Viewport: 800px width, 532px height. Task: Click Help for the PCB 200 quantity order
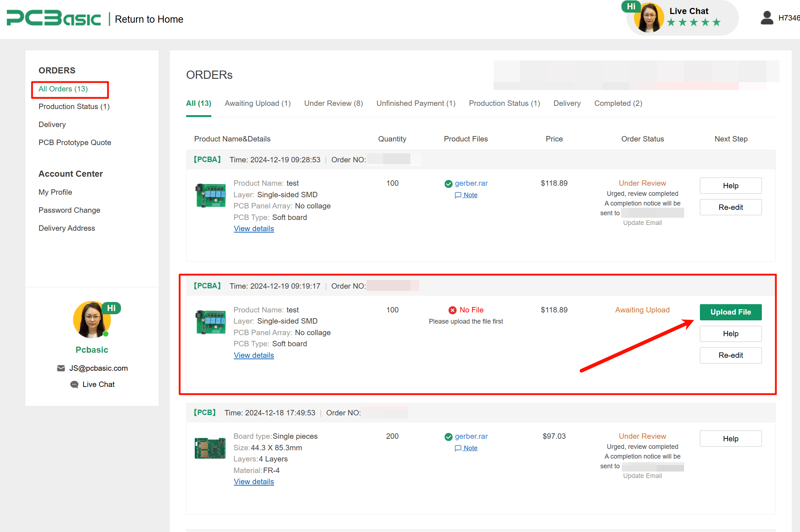click(731, 439)
